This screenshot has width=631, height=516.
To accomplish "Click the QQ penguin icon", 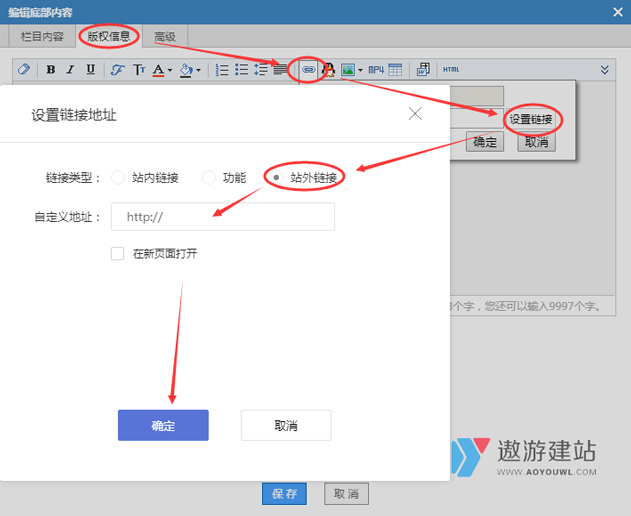I will (x=329, y=70).
